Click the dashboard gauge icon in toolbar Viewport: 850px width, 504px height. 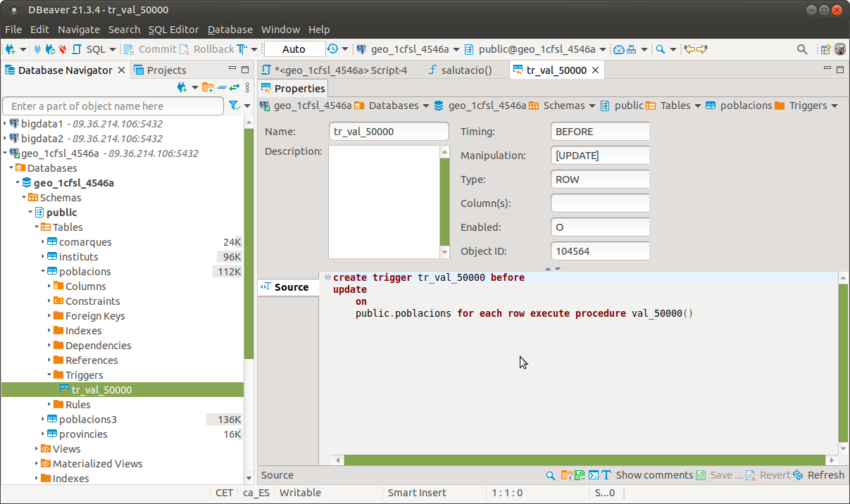pyautogui.click(x=618, y=49)
